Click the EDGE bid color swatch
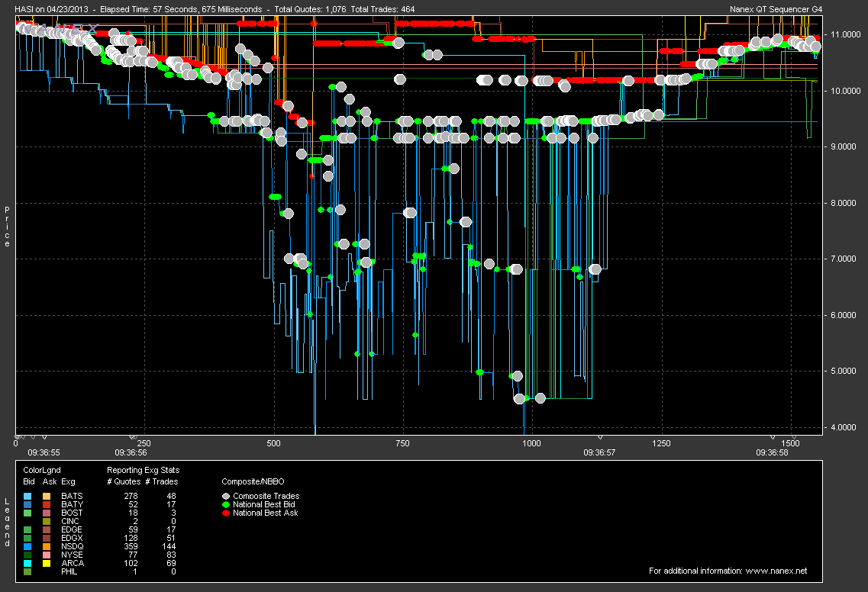868x592 pixels. coord(27,529)
